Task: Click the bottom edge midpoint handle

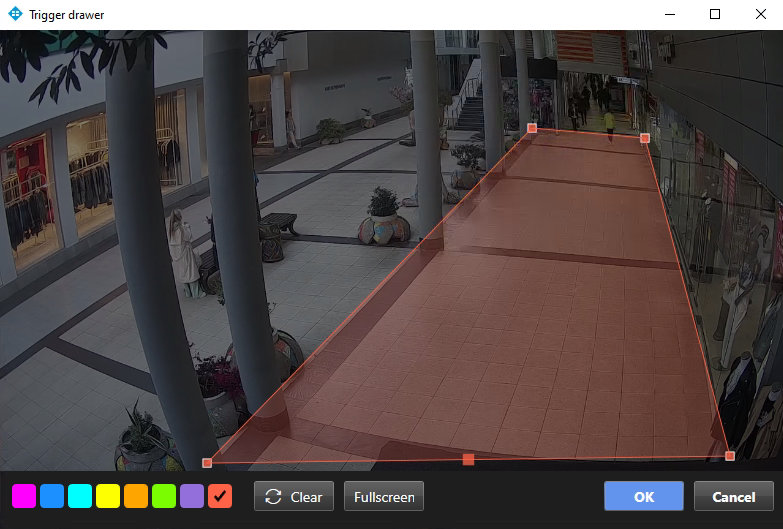Action: click(x=468, y=460)
